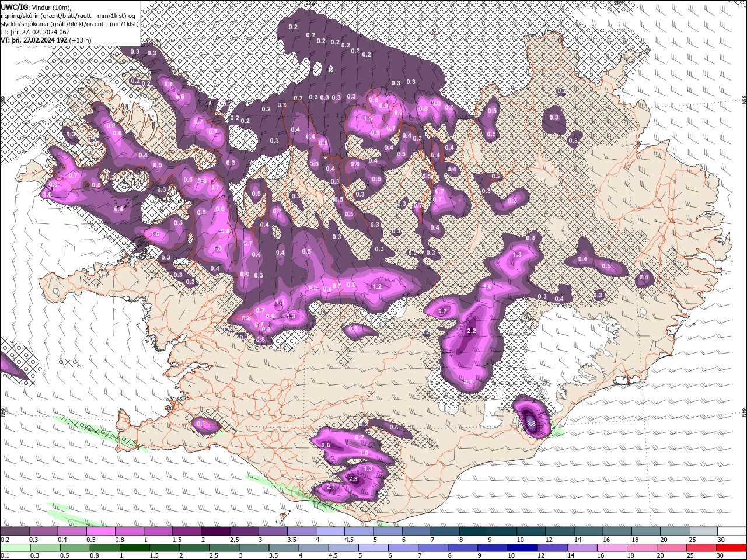This screenshot has width=747, height=560.
Task: Click the 3 swatch in lower legend row
Action: pyautogui.click(x=254, y=548)
